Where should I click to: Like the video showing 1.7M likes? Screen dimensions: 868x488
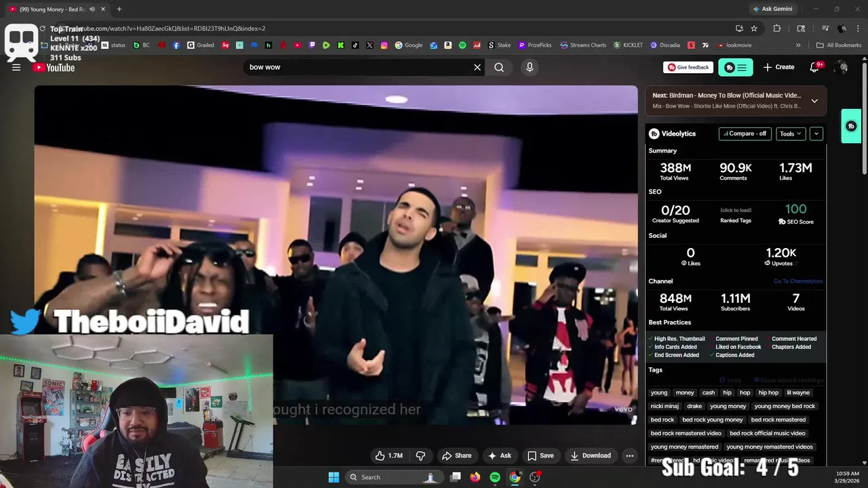tap(389, 455)
